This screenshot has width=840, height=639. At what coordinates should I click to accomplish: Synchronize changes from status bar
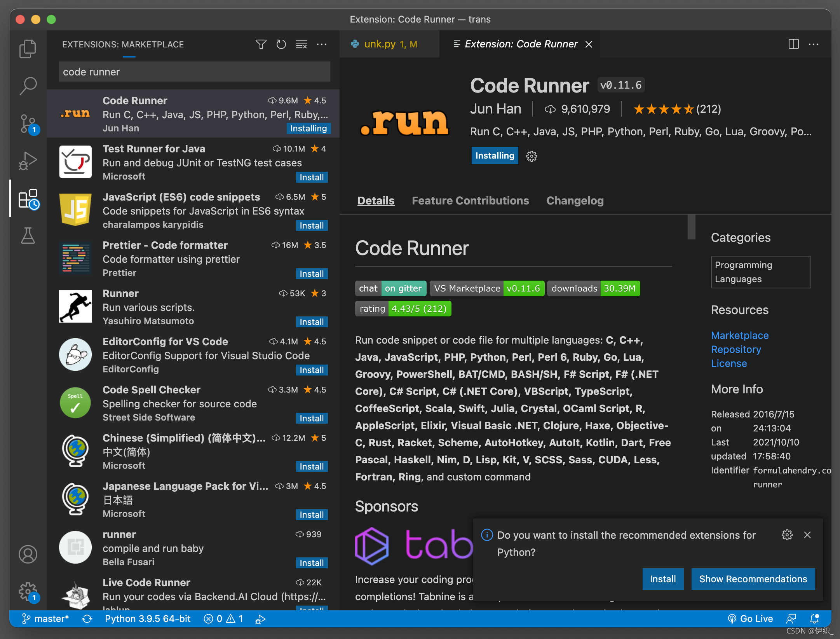pyautogui.click(x=87, y=618)
